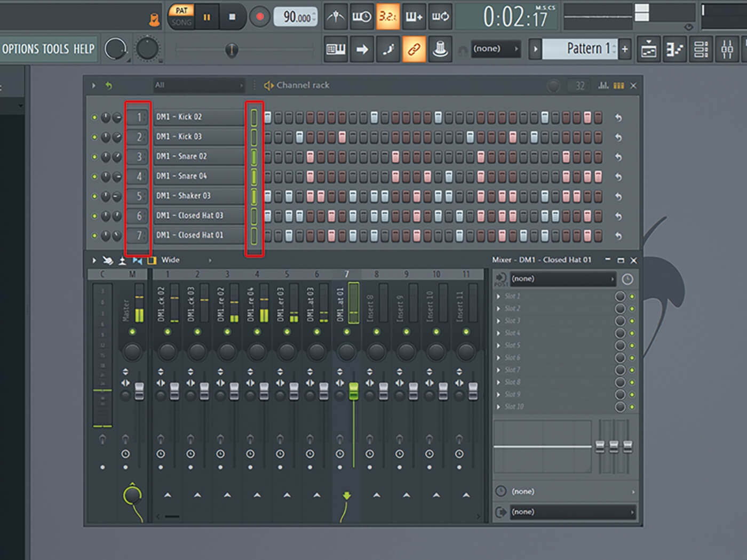Viewport: 747px width, 560px height.
Task: Click the + button next to Pattern 1
Action: 624,49
